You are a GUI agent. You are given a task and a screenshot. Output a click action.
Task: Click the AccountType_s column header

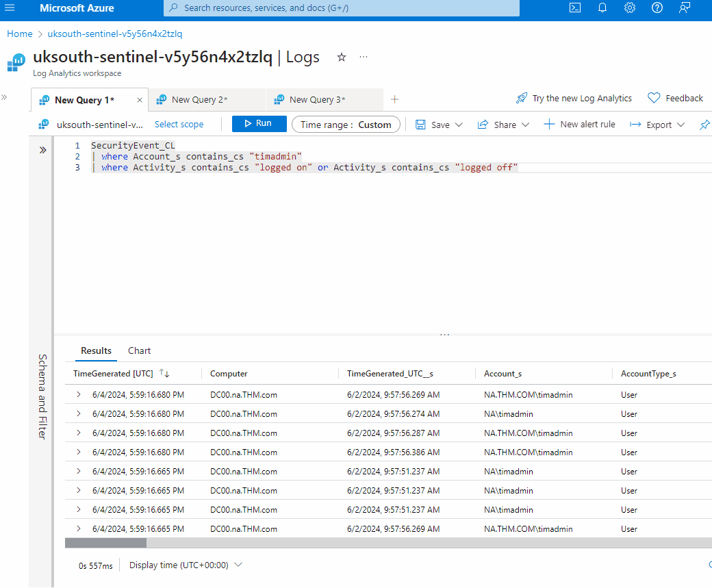click(x=648, y=374)
